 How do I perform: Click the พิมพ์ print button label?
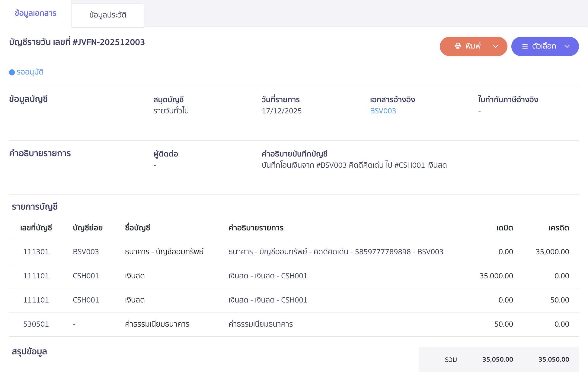(473, 46)
